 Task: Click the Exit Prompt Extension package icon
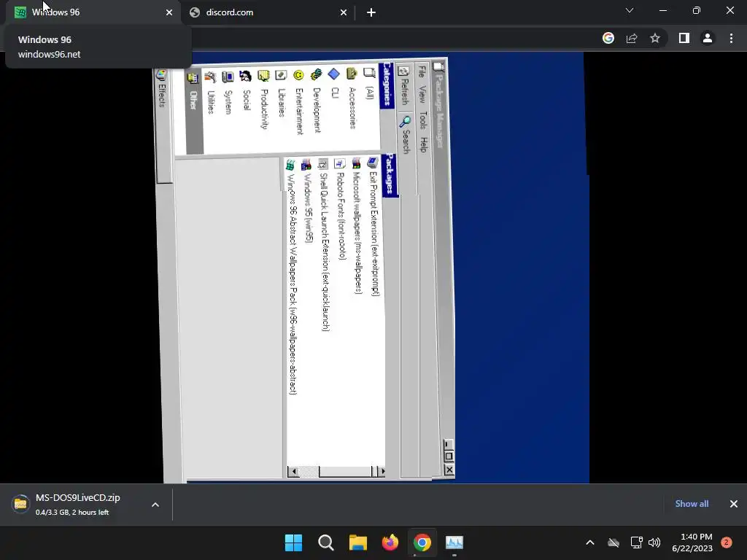[373, 163]
